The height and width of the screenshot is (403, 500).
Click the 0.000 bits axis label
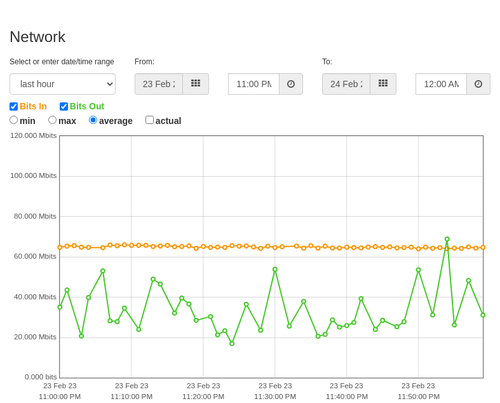coord(41,377)
